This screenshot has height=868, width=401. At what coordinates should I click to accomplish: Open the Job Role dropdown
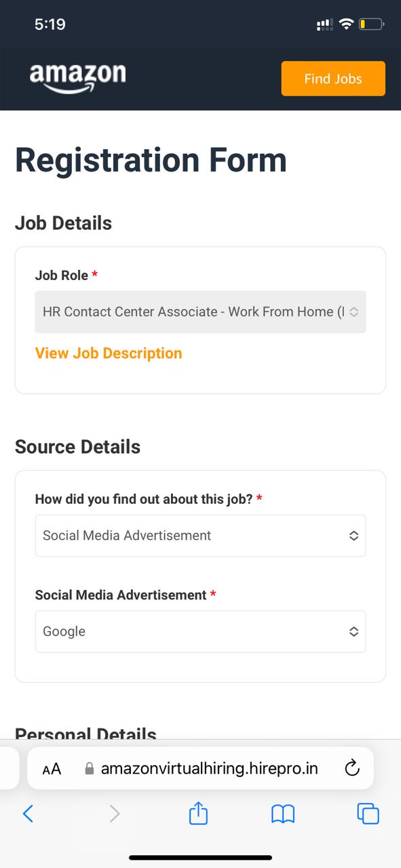pyautogui.click(x=200, y=312)
